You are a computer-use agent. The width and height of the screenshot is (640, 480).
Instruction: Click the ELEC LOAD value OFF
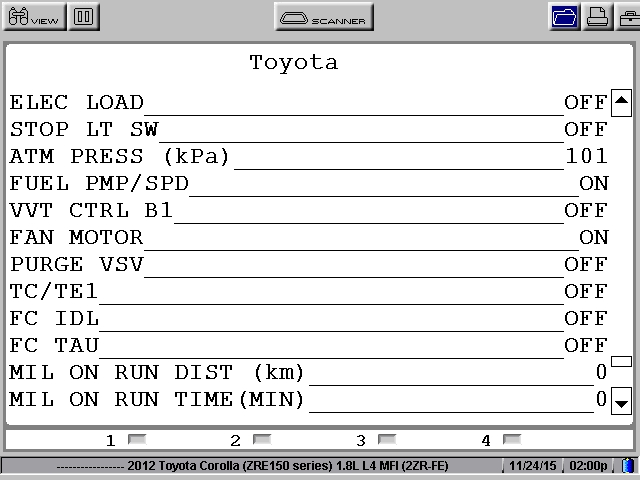586,102
